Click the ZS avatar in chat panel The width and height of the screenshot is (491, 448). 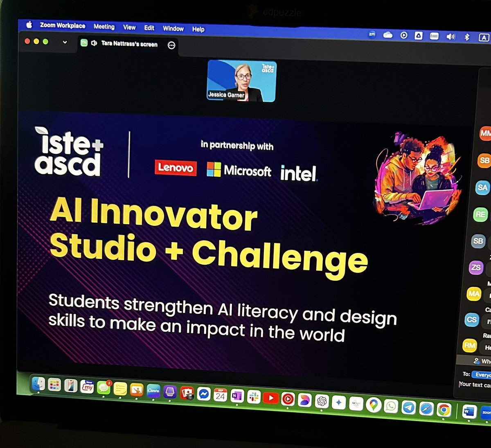[475, 268]
